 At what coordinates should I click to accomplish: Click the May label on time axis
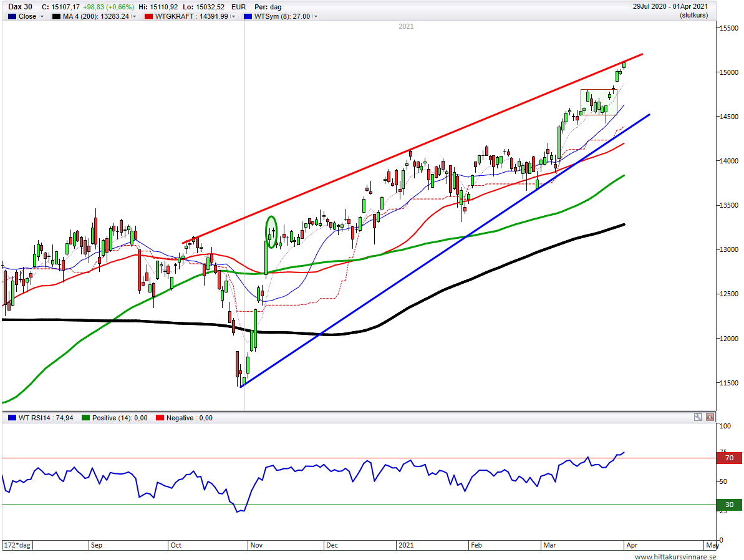point(712,545)
